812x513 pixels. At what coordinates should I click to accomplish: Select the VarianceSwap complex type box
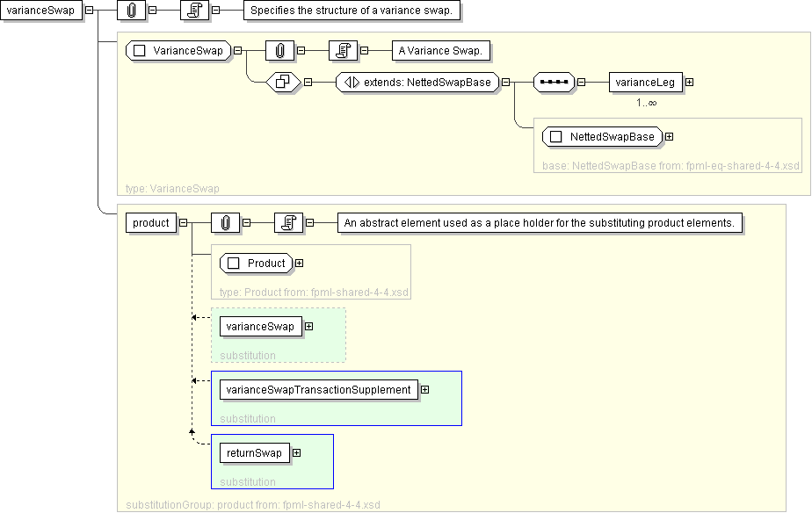[178, 51]
